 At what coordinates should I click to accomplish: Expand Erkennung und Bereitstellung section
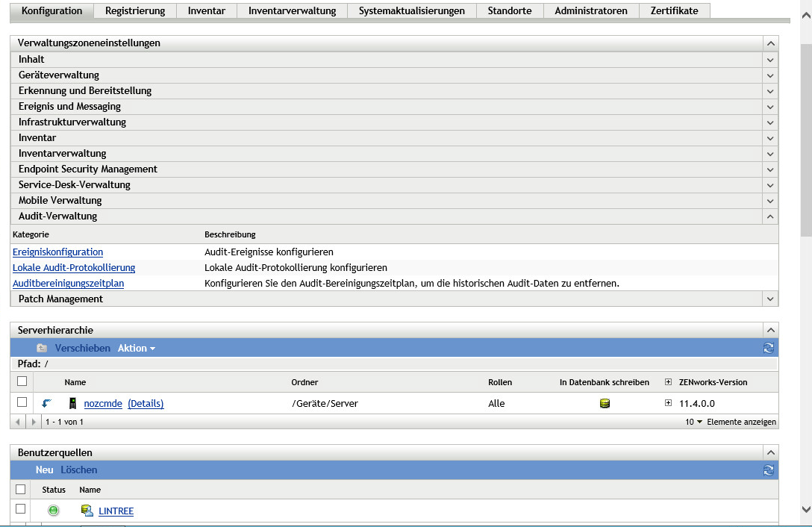coord(770,91)
